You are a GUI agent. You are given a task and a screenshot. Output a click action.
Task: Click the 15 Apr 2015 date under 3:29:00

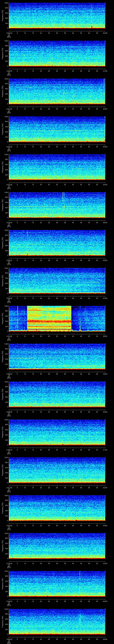tap(9, 36)
